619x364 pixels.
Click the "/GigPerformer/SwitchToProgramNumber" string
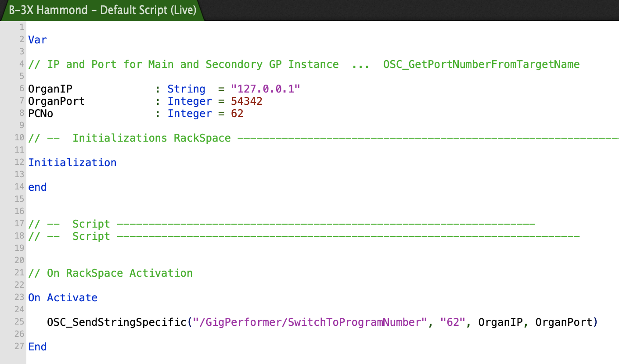(310, 322)
